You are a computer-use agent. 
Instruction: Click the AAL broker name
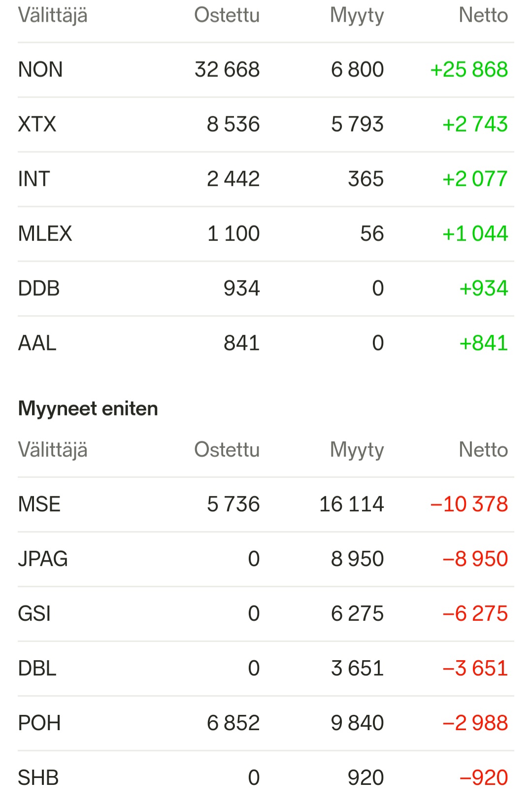point(37,343)
